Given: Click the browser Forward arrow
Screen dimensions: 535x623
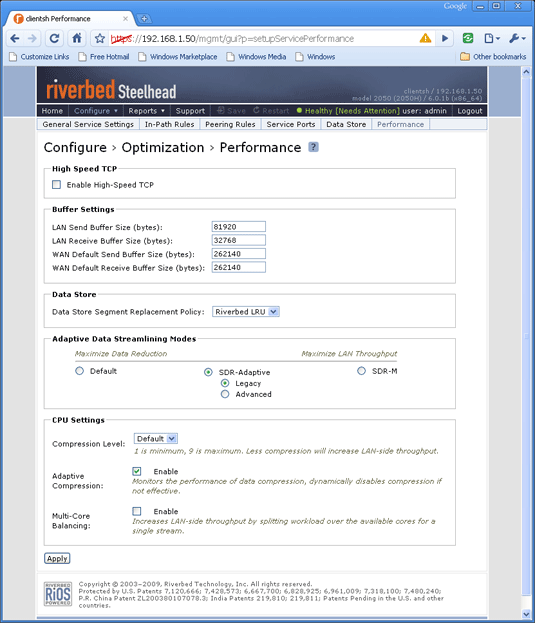Looking at the screenshot, I should point(32,39).
